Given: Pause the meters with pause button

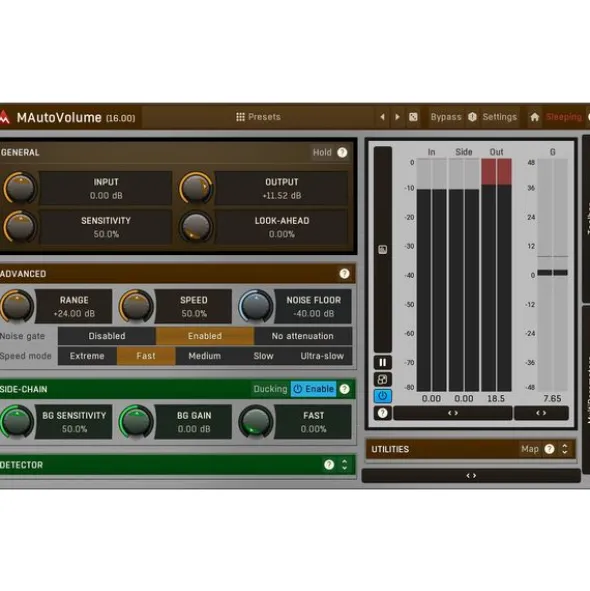Looking at the screenshot, I should [x=382, y=363].
